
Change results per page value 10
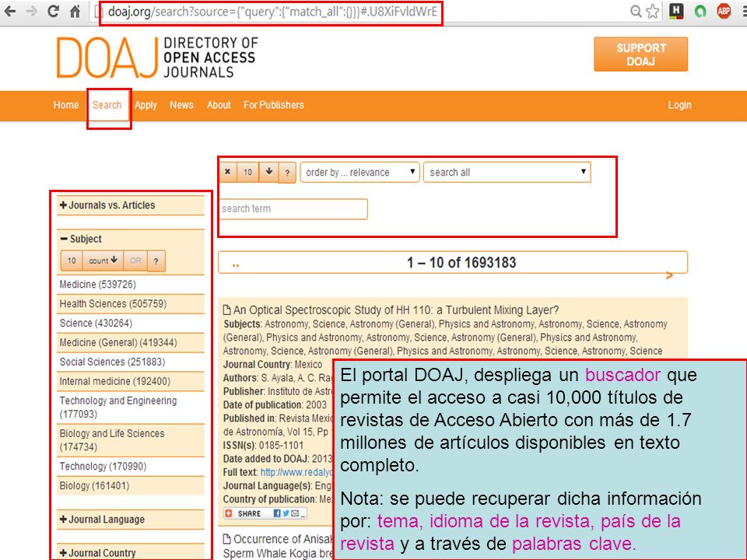click(x=247, y=172)
